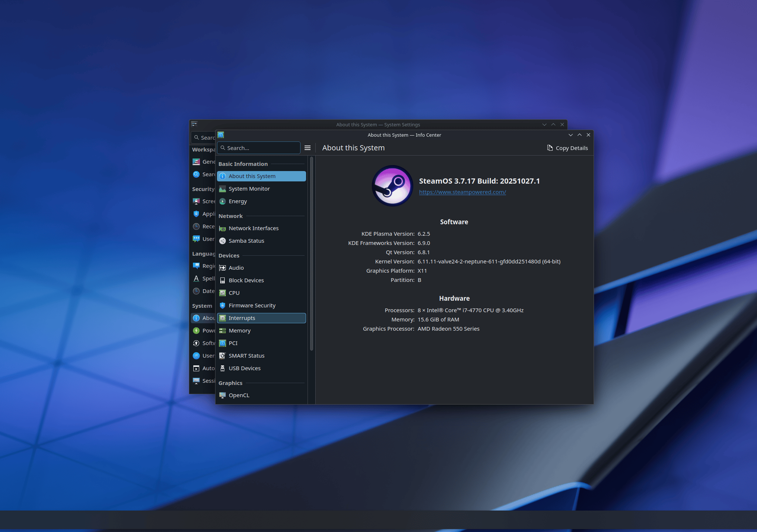Maximize the System Settings window
The image size is (757, 532).
(553, 125)
